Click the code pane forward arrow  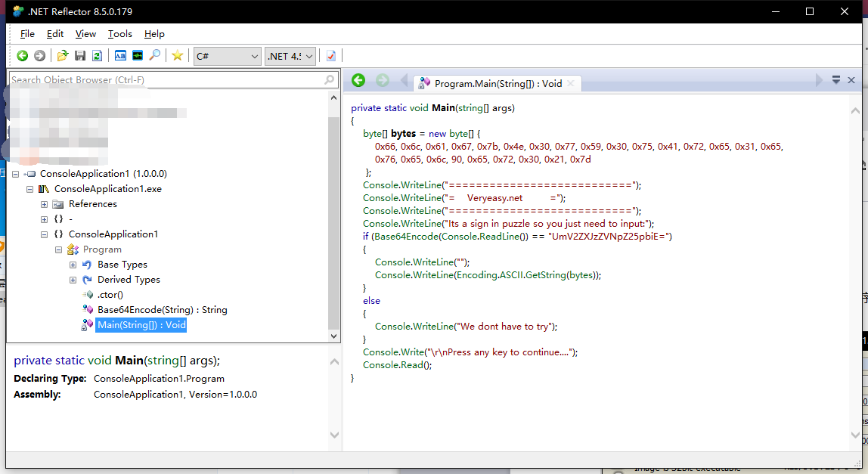[x=383, y=81]
